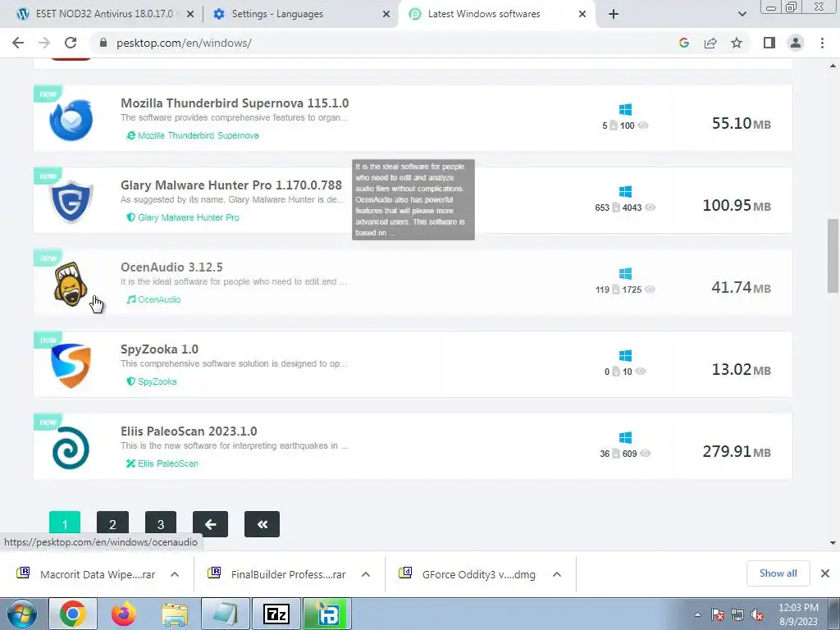This screenshot has width=840, height=630.
Task: Switch to ESET NOD32 Antivirus tab
Action: pos(103,15)
